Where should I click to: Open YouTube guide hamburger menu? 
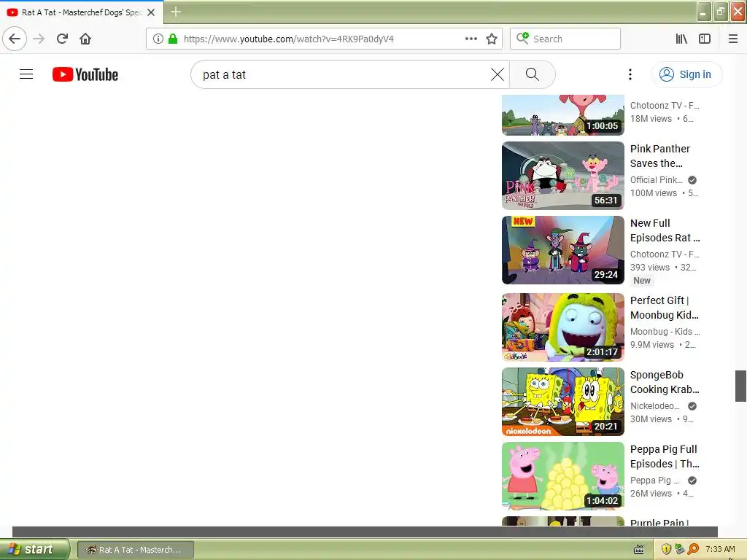coord(26,74)
